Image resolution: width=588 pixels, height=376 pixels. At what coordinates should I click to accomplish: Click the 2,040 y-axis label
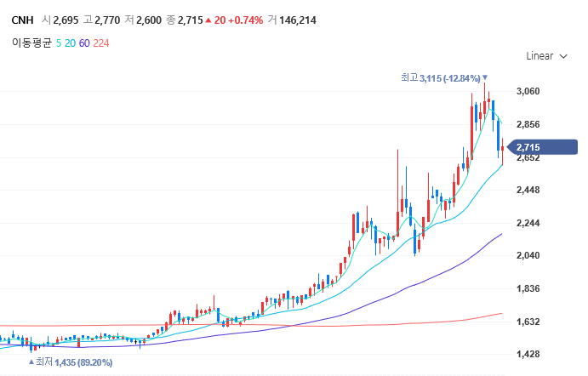pos(528,255)
